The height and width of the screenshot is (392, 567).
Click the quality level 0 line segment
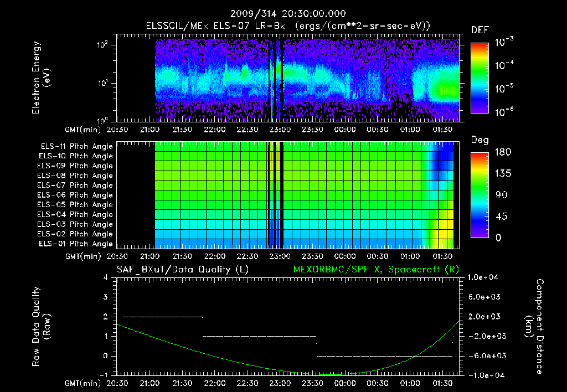(385, 356)
